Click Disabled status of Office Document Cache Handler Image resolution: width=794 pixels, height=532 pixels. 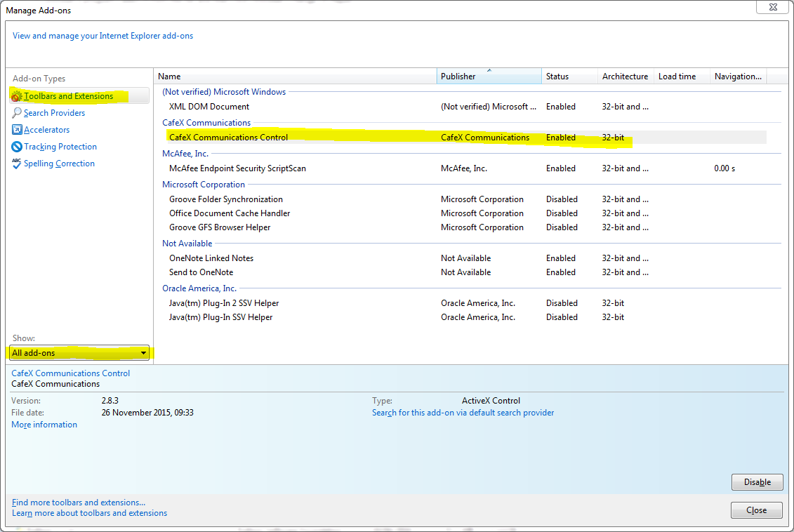(x=562, y=213)
